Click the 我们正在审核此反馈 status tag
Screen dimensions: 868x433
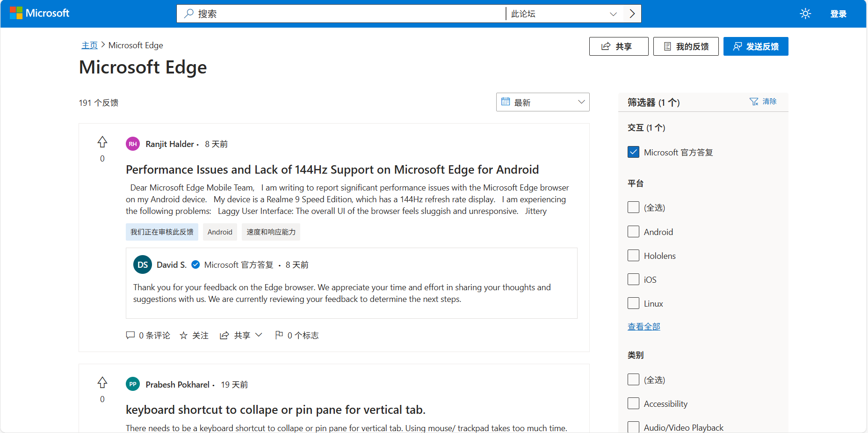click(162, 232)
